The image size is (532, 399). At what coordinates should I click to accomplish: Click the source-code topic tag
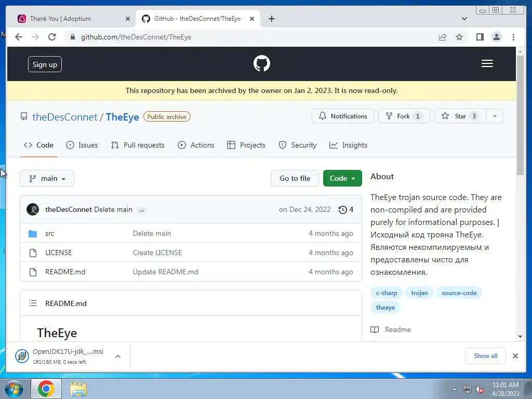click(x=459, y=293)
